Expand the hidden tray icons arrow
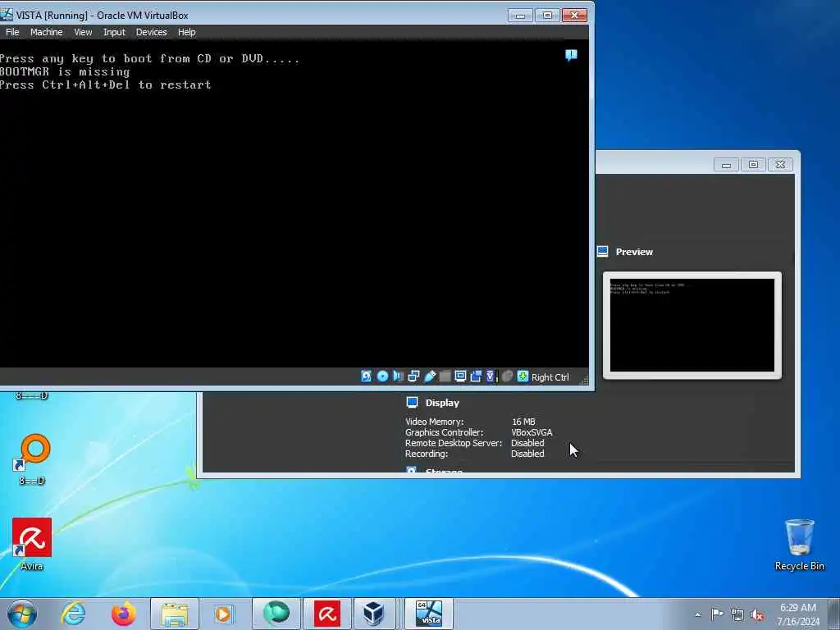Screen dimensions: 840x630 (x=697, y=614)
